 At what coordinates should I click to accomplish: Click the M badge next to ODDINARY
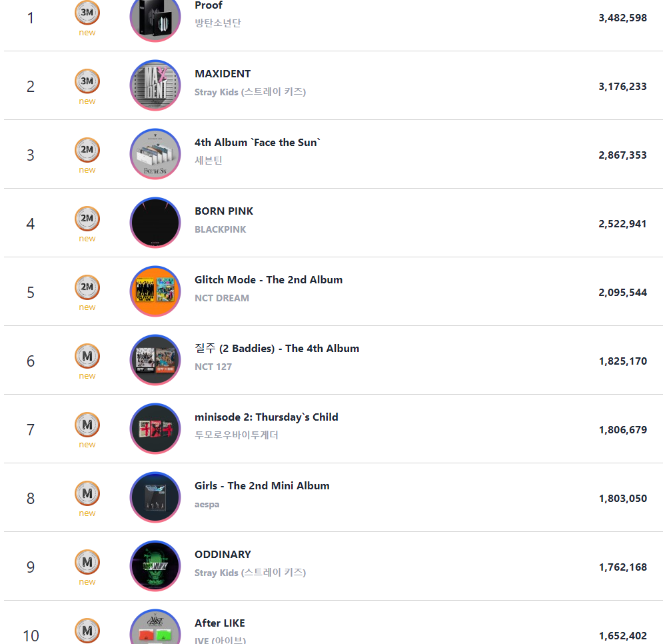[87, 562]
